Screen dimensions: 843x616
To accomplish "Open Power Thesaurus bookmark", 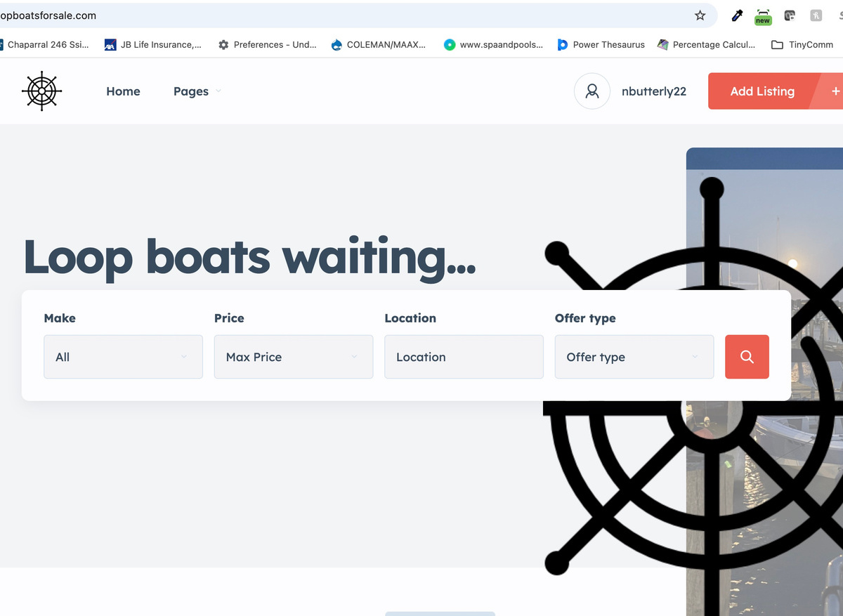I will [x=601, y=44].
